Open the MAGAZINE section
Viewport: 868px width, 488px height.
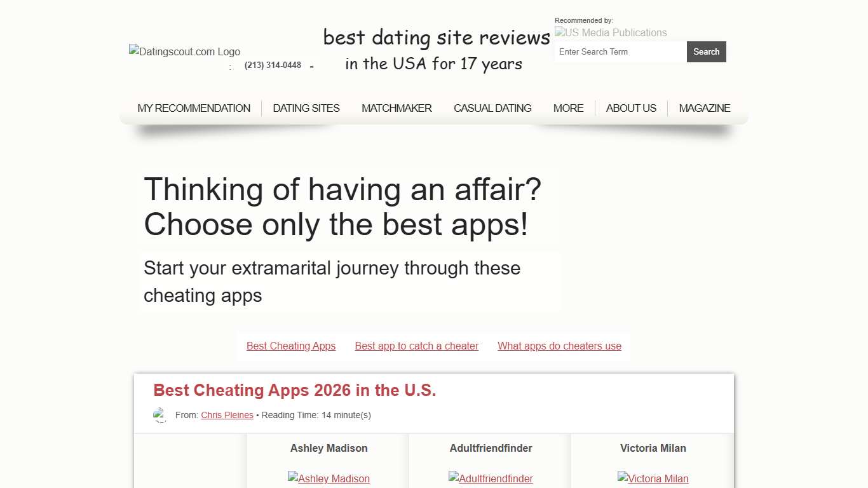(705, 108)
